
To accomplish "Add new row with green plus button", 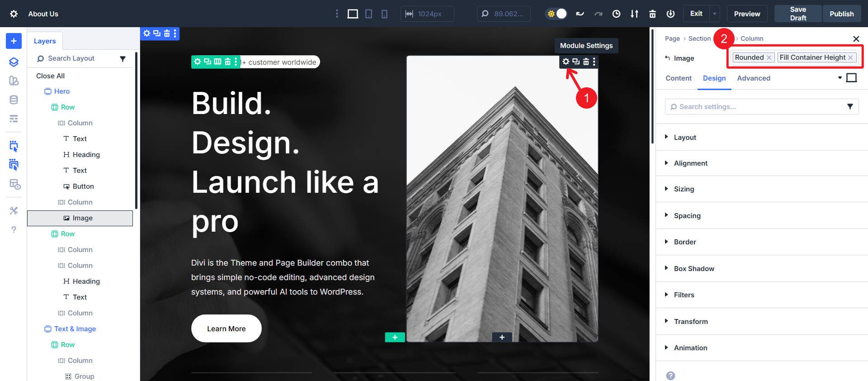I will coord(395,337).
